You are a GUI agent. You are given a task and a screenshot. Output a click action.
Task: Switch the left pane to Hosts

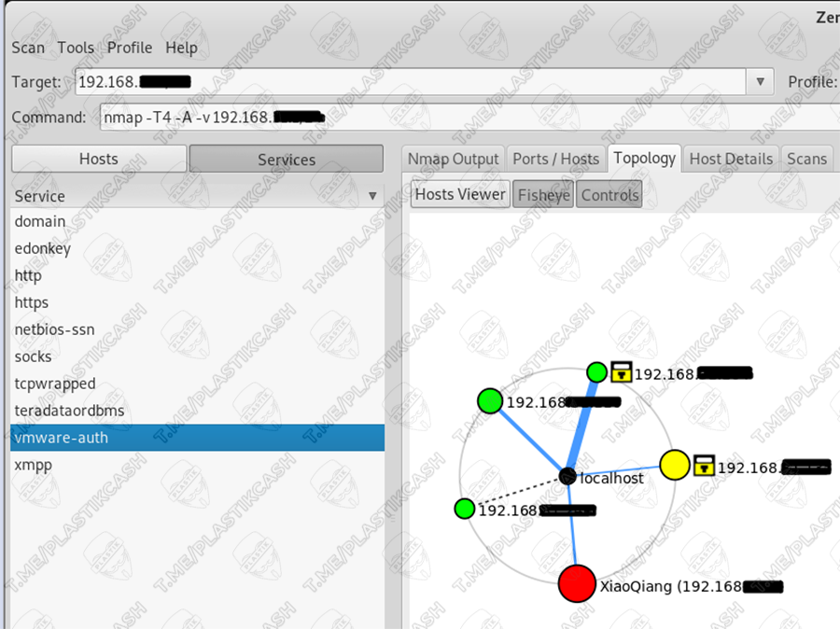[99, 159]
